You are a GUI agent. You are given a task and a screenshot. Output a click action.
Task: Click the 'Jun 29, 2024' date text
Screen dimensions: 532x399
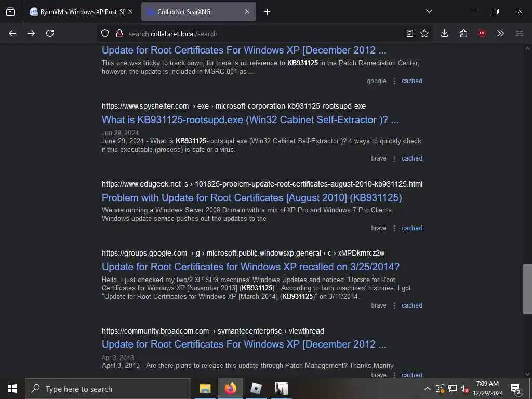click(120, 132)
